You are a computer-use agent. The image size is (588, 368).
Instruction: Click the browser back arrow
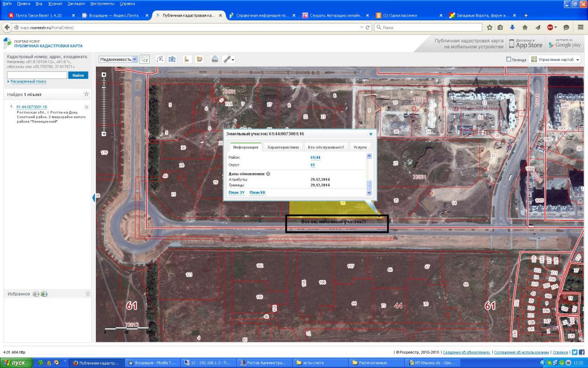coord(7,28)
